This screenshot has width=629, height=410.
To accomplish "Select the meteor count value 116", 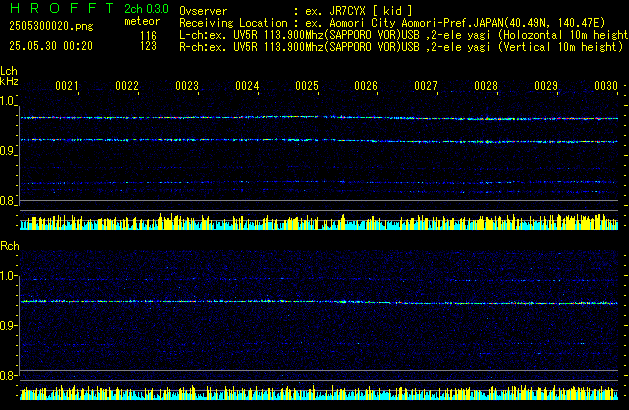I will (x=148, y=36).
